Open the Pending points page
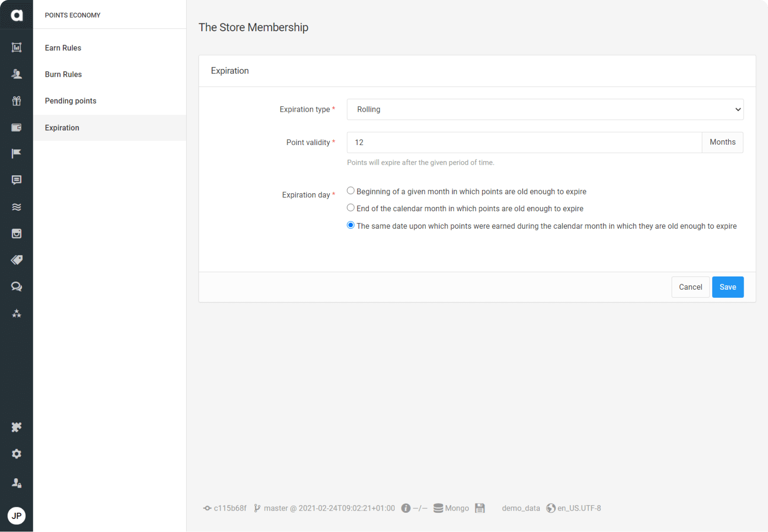The height and width of the screenshot is (532, 768). click(70, 101)
